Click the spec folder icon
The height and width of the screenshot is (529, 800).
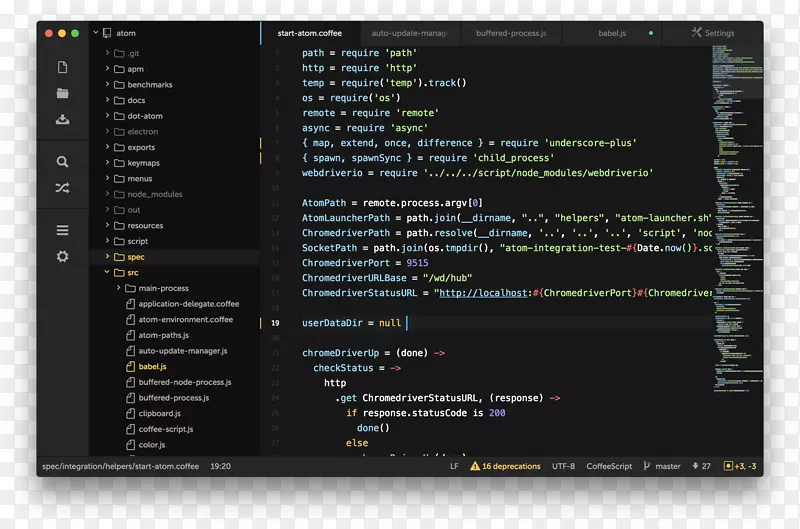point(119,257)
